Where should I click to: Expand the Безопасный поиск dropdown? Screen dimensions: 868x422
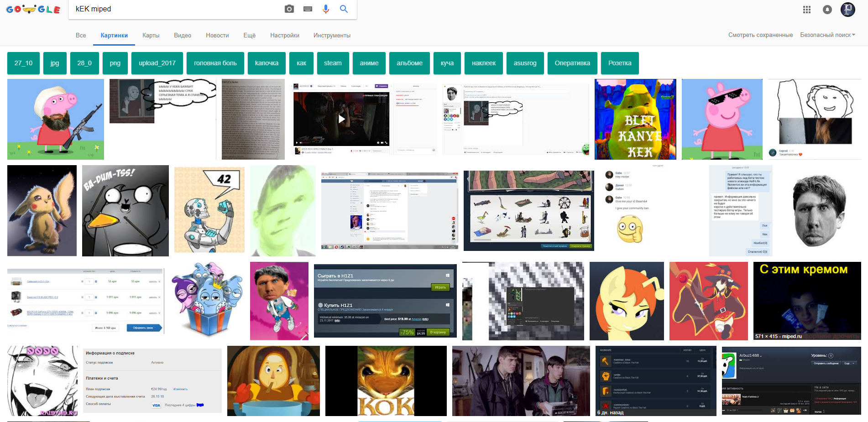(x=827, y=35)
